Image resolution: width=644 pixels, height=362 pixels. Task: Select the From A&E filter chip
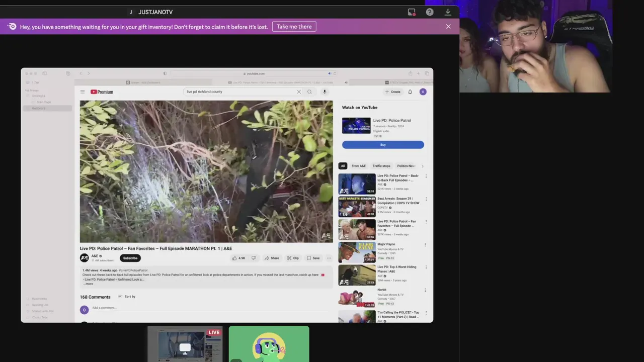pyautogui.click(x=359, y=166)
